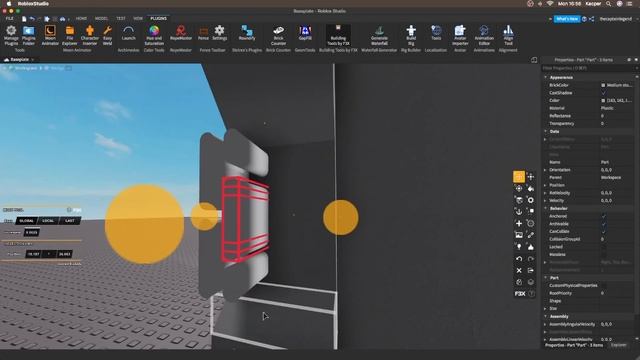Image resolution: width=640 pixels, height=360 pixels.
Task: Collapse the Assembly section
Action: click(546, 316)
